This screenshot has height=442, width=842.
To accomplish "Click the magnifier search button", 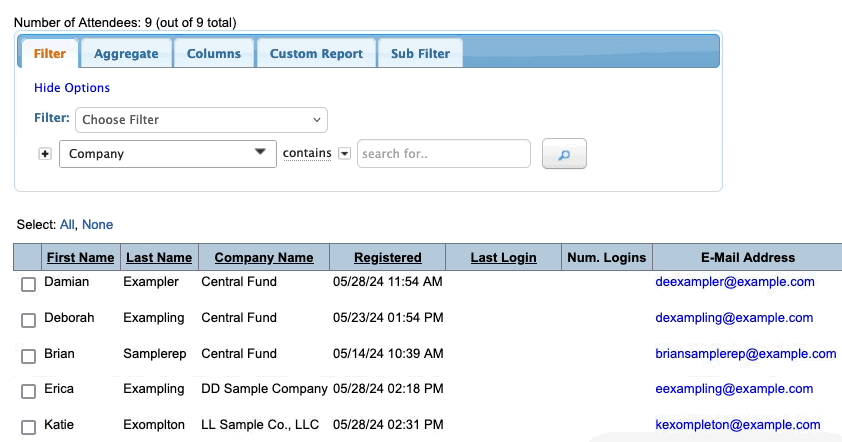I will (564, 155).
